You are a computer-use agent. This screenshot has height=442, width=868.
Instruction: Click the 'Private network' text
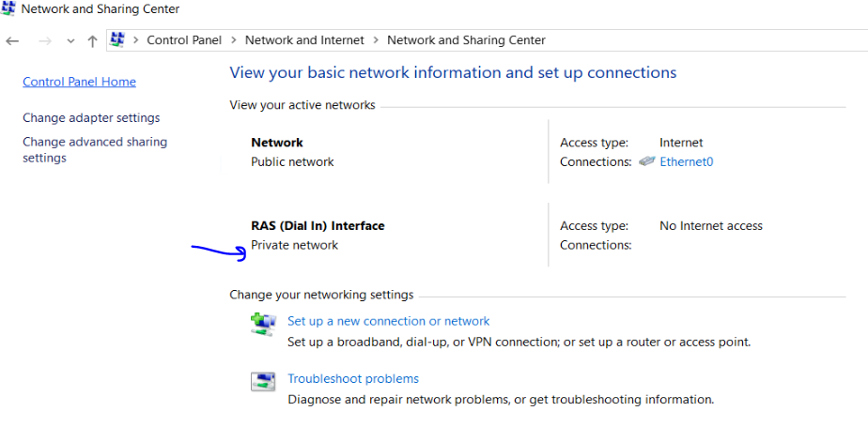295,245
